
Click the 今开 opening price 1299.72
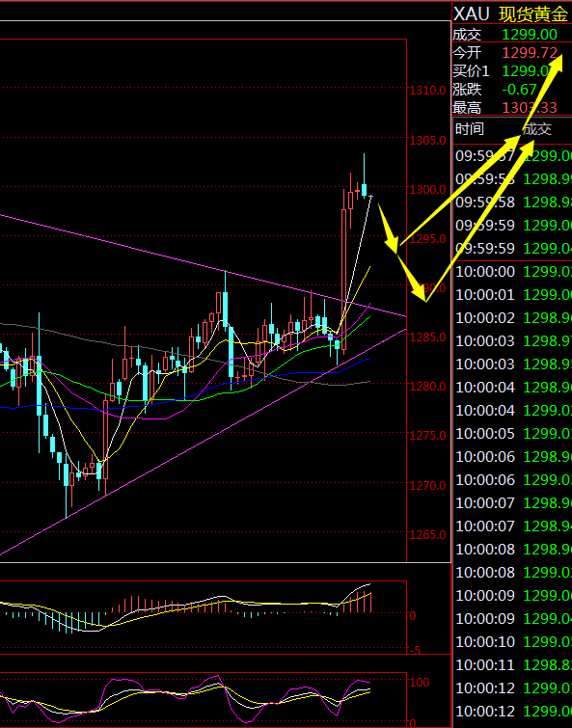point(530,52)
